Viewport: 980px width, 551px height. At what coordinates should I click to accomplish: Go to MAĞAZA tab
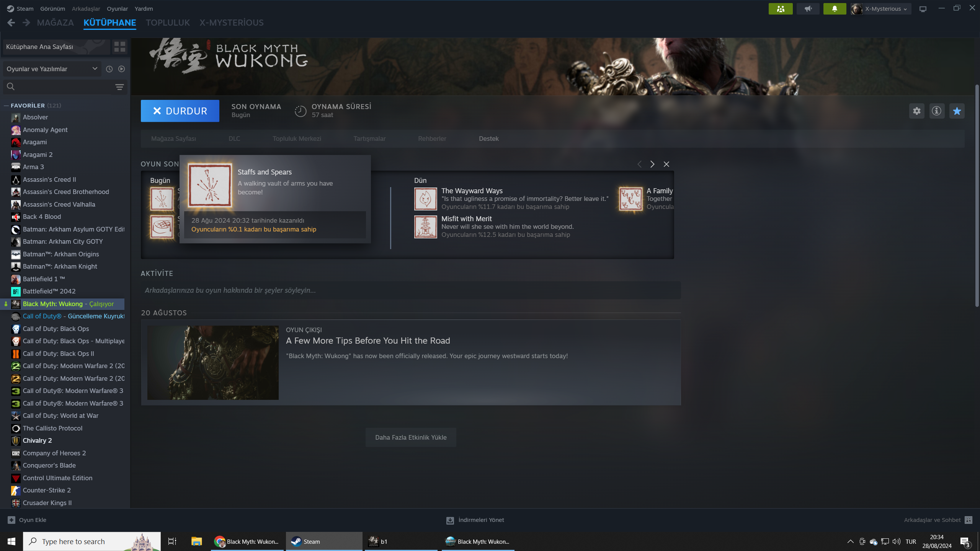[55, 23]
